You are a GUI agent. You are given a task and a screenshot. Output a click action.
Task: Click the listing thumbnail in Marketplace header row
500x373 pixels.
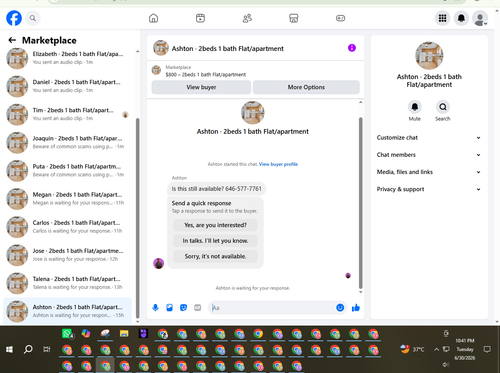(156, 70)
